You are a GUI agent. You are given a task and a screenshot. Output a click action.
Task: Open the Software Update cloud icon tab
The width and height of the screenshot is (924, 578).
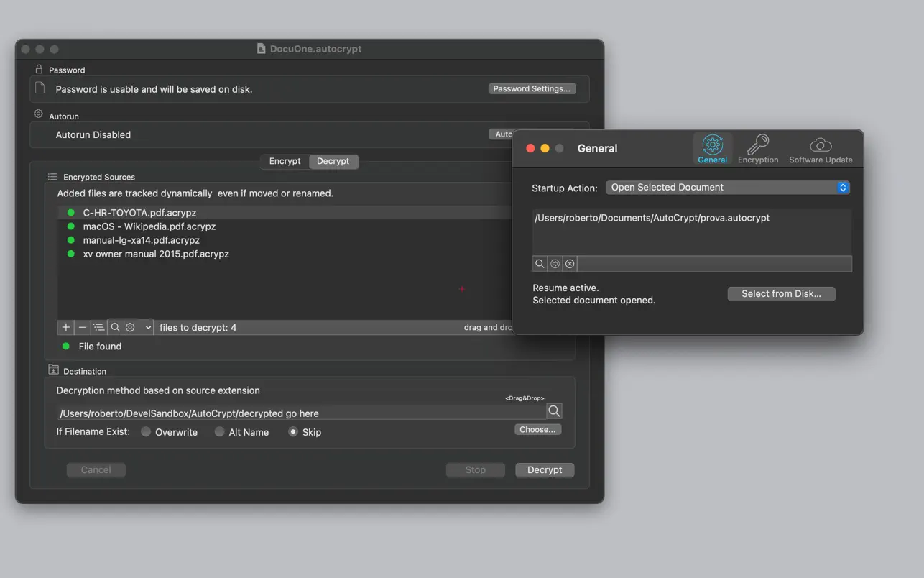pyautogui.click(x=821, y=149)
